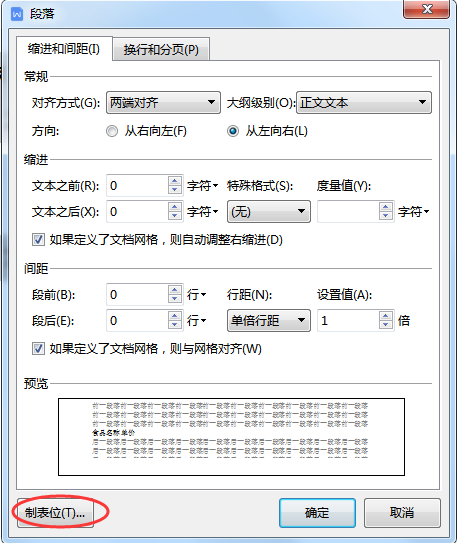Click the 段前 spacing input field
The height and width of the screenshot is (543, 458).
137,295
